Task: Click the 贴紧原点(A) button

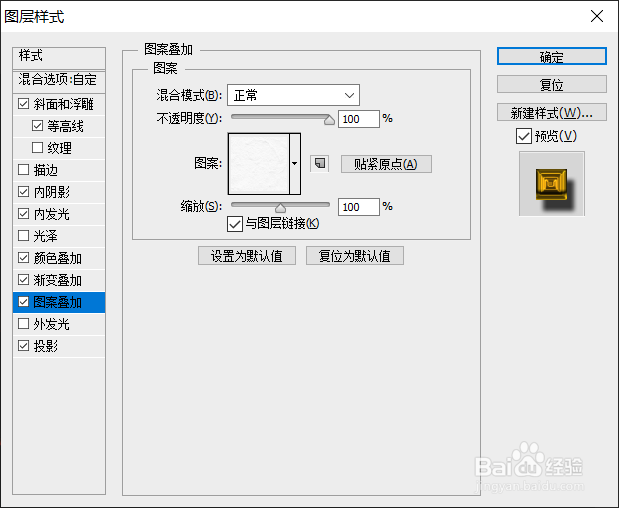Action: pyautogui.click(x=386, y=164)
